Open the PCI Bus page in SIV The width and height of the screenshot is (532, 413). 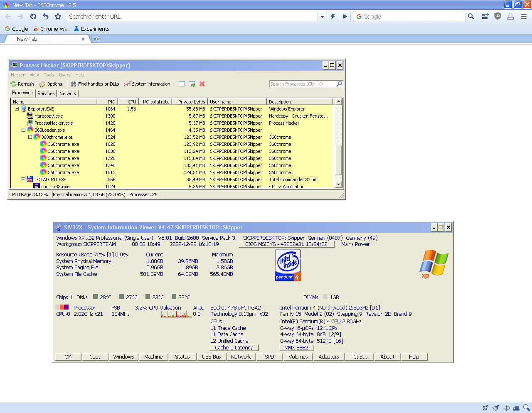coord(359,357)
